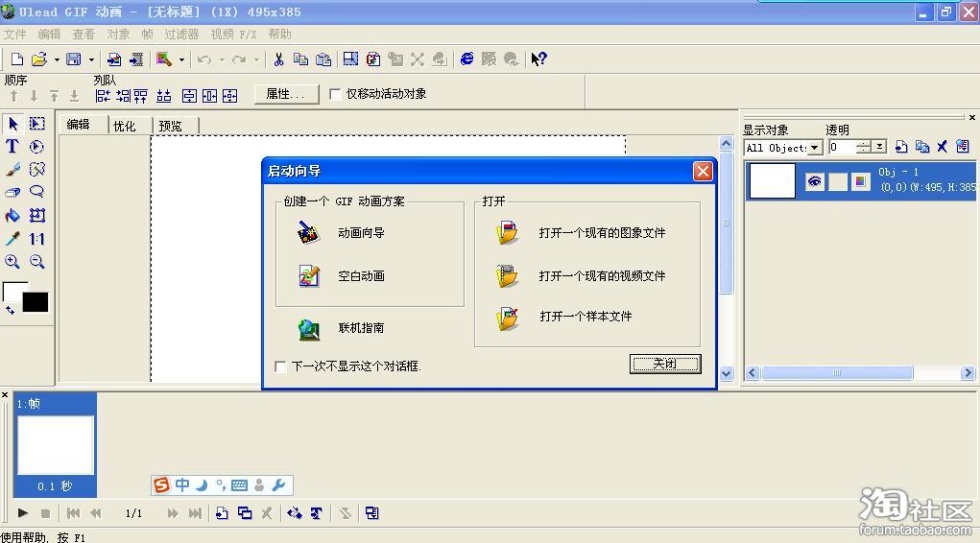The width and height of the screenshot is (980, 543).
Task: Click the copy icon in toolbar
Action: tap(300, 59)
